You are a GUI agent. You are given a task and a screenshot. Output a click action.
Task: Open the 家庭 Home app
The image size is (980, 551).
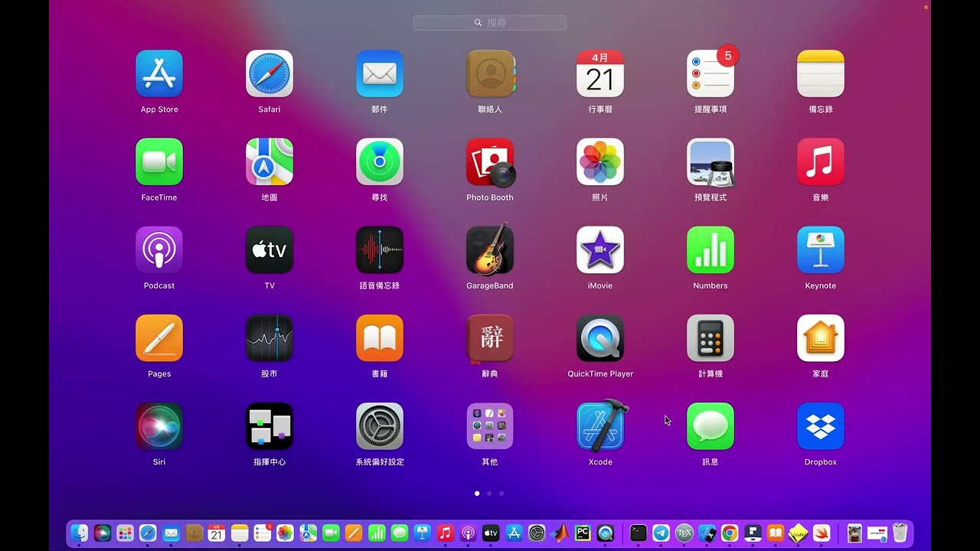click(821, 337)
